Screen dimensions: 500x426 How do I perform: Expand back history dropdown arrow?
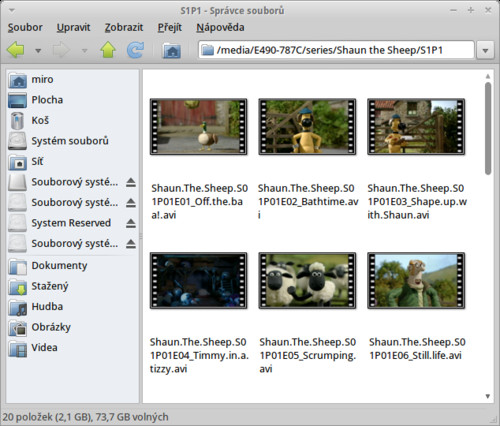38,51
